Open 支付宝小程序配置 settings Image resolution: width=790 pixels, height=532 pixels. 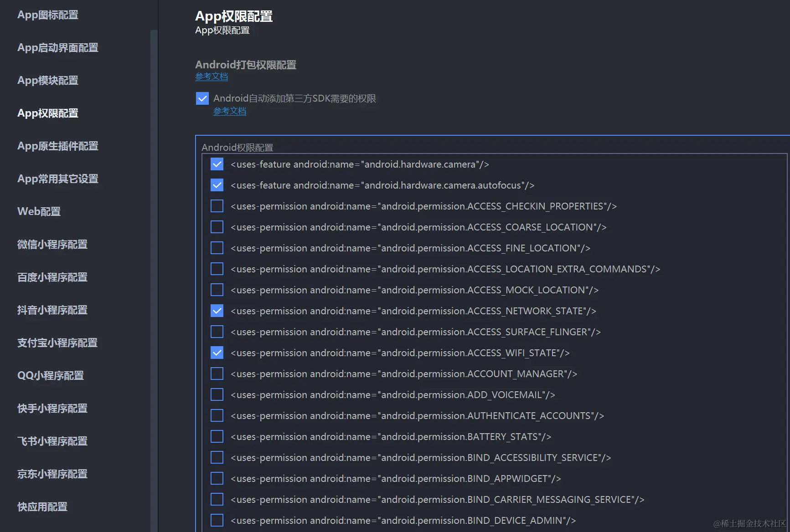pyautogui.click(x=57, y=343)
